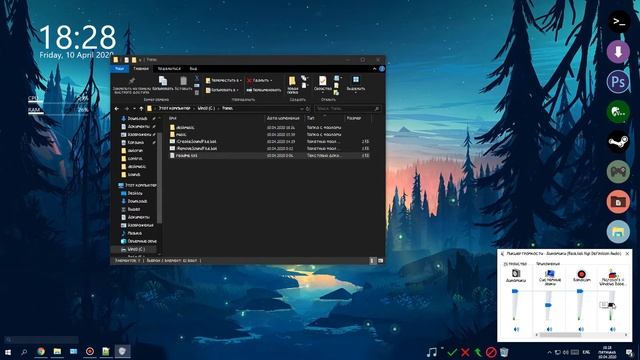
Task: Sort files by the Имя column header
Action: [173, 118]
